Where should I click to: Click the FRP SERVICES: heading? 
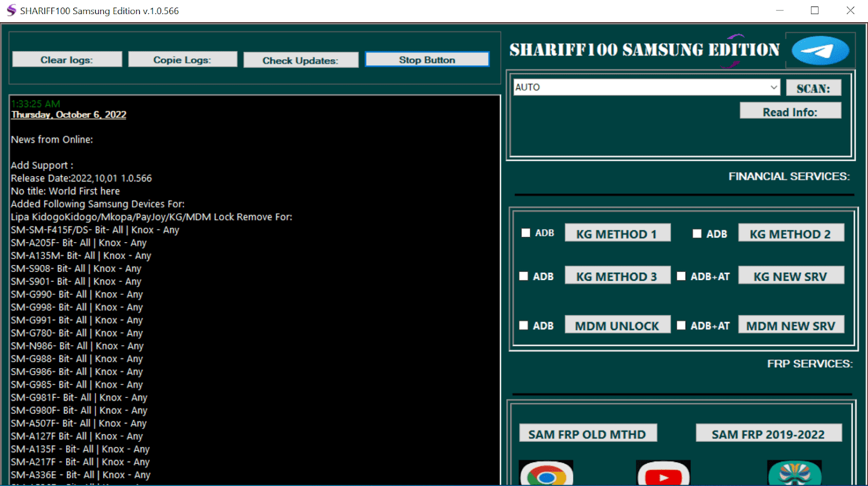coord(810,364)
